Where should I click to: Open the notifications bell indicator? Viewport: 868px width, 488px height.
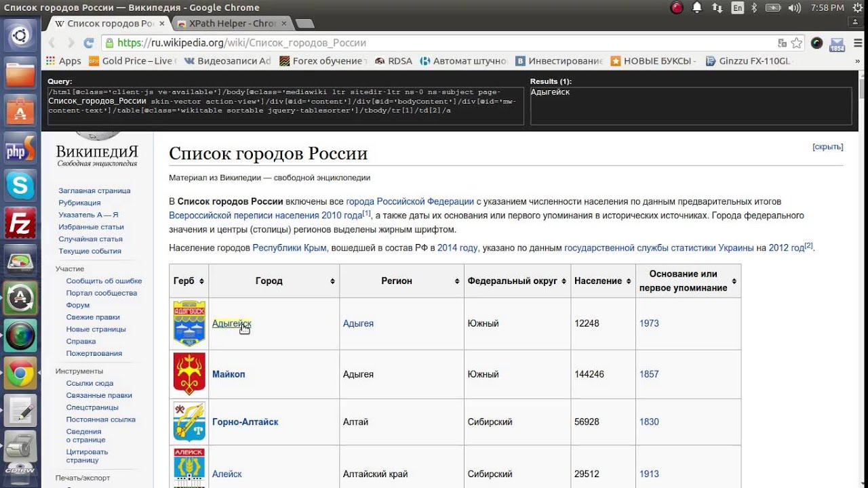(x=696, y=8)
